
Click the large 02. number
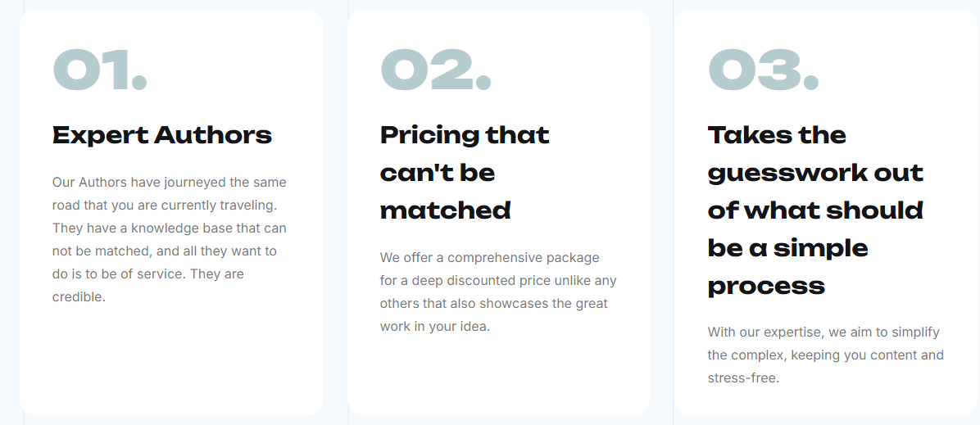point(436,70)
